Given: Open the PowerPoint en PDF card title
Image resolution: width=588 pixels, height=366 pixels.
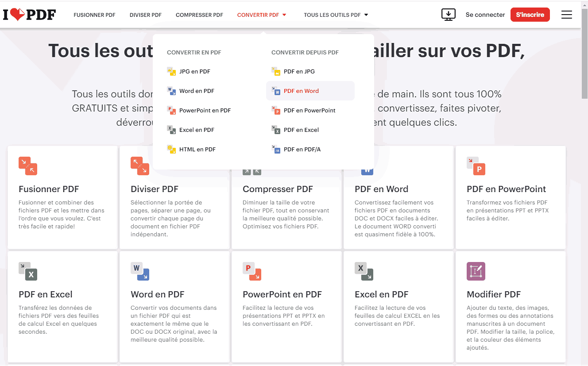Looking at the screenshot, I should [282, 294].
